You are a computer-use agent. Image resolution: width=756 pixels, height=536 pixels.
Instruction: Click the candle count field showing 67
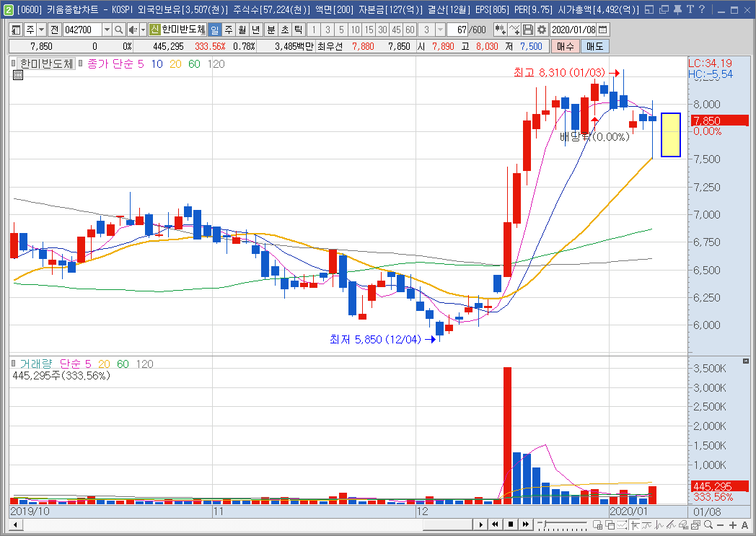pos(457,30)
